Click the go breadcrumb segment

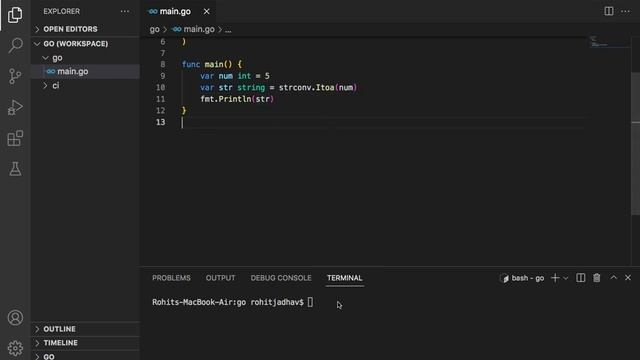[154, 29]
